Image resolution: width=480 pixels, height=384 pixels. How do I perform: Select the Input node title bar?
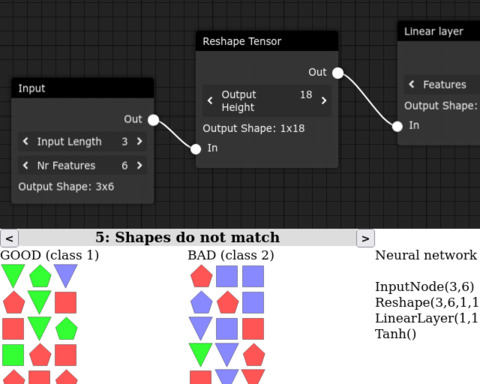tap(83, 88)
